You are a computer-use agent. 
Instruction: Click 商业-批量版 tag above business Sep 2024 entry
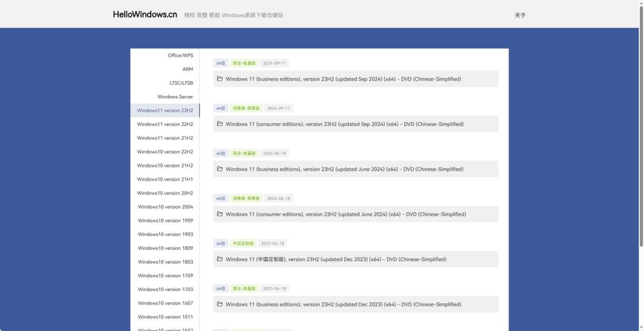pyautogui.click(x=244, y=63)
